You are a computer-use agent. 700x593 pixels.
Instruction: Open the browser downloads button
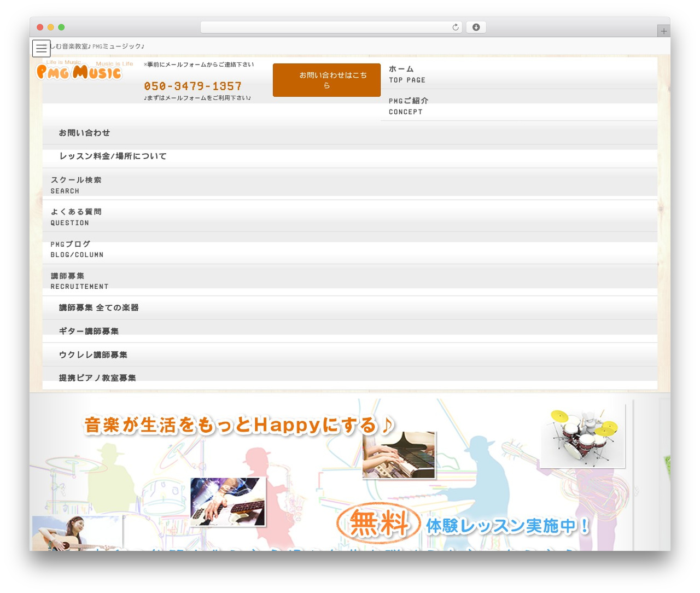tap(476, 27)
